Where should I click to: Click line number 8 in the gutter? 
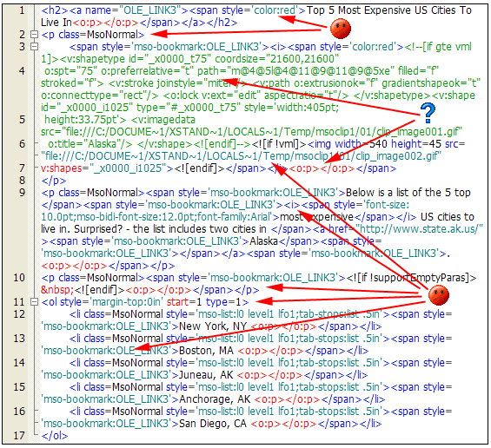coord(22,181)
